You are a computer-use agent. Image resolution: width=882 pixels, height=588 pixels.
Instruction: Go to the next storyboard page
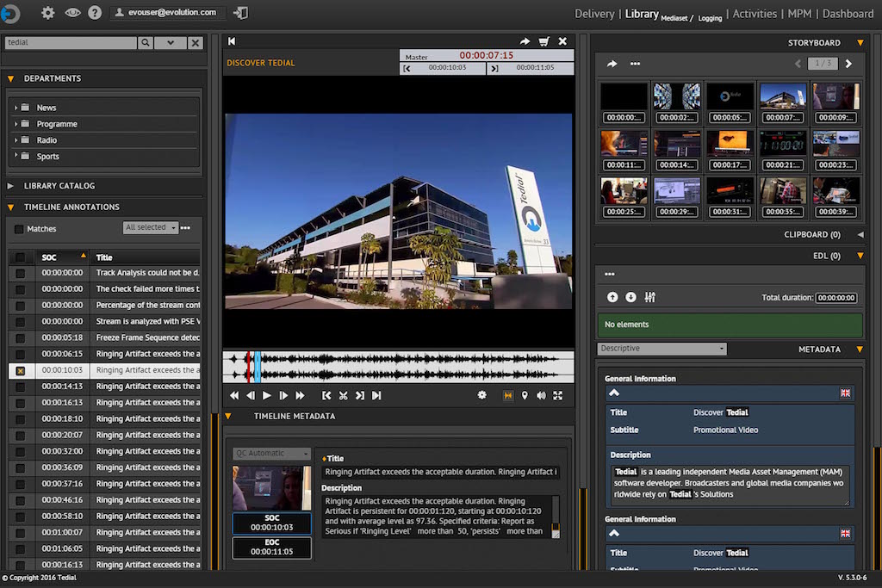[x=848, y=64]
